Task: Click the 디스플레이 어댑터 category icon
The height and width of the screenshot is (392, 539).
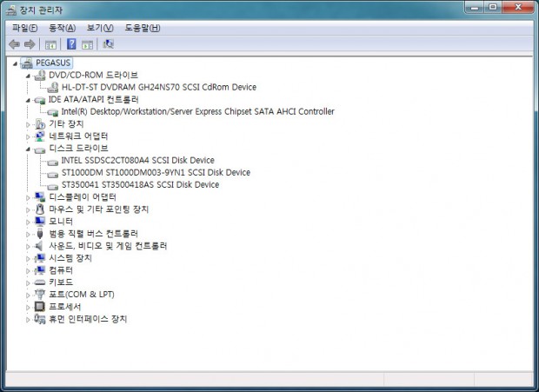Action: 40,197
